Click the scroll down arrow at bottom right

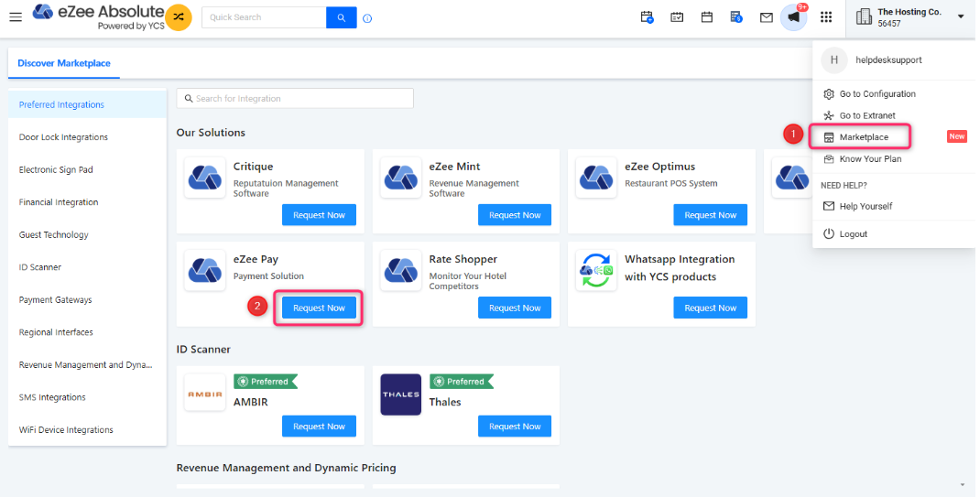(x=963, y=485)
